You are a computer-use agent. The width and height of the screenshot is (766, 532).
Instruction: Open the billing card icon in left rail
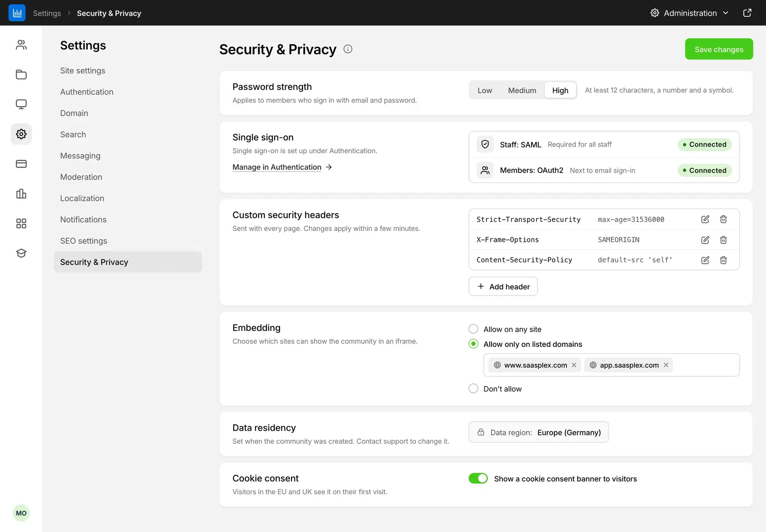(x=21, y=164)
